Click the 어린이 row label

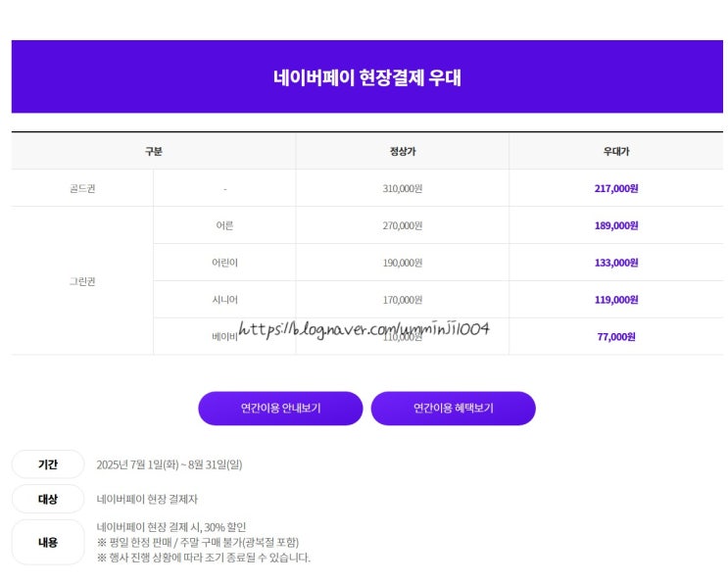(x=224, y=263)
